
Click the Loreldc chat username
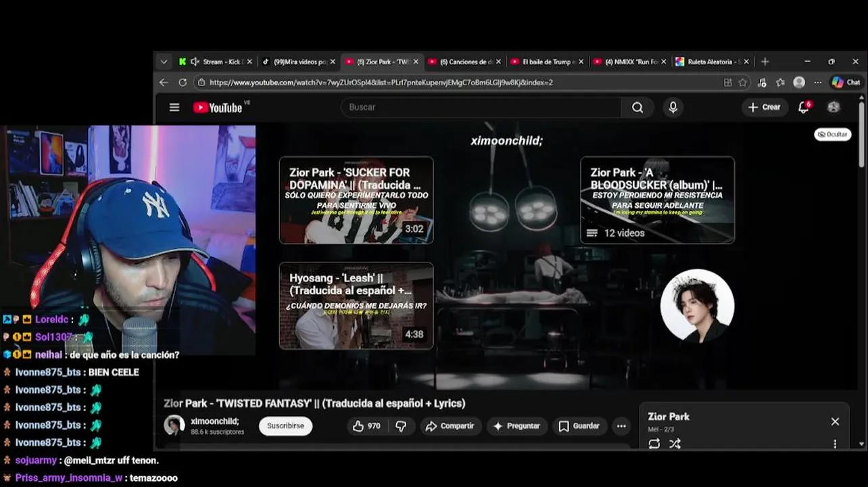(x=51, y=320)
